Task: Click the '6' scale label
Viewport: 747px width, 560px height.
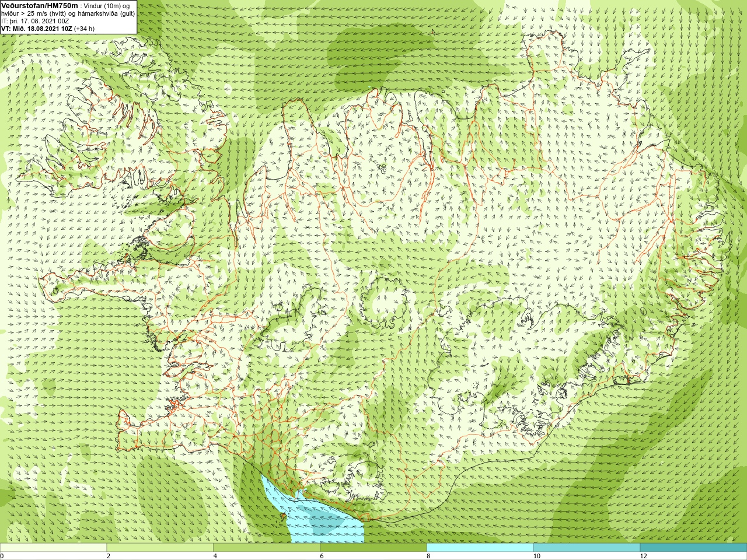Action: click(322, 556)
